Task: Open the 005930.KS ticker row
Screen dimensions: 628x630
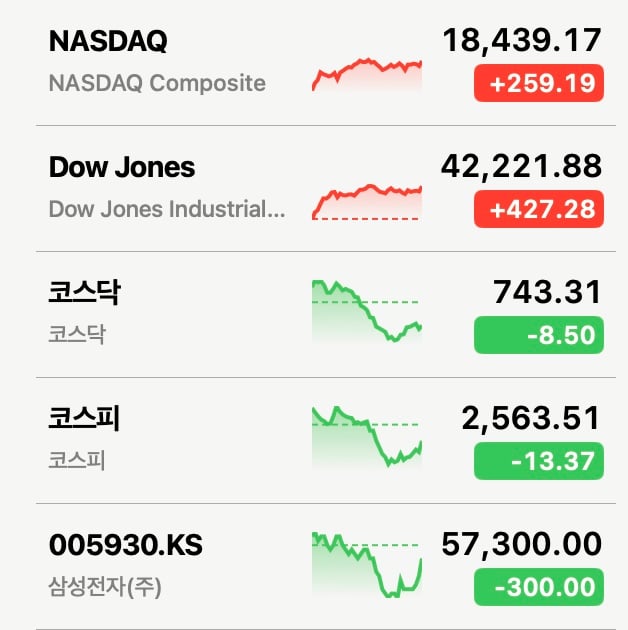Action: pos(325,567)
